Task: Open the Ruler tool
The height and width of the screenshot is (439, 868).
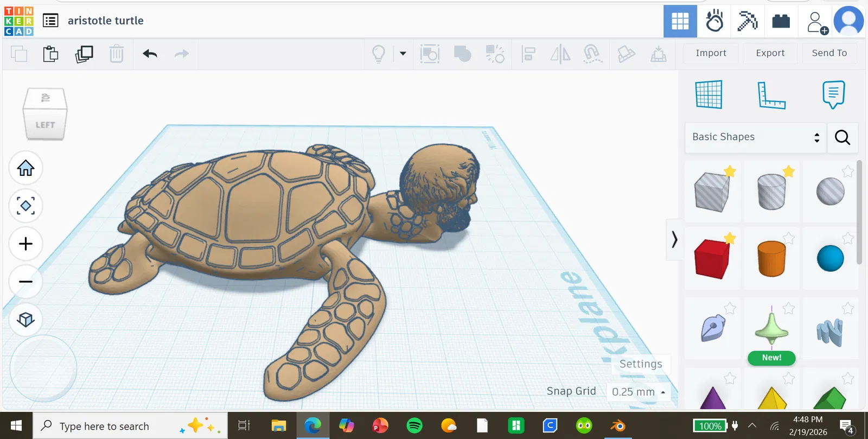Action: [771, 95]
